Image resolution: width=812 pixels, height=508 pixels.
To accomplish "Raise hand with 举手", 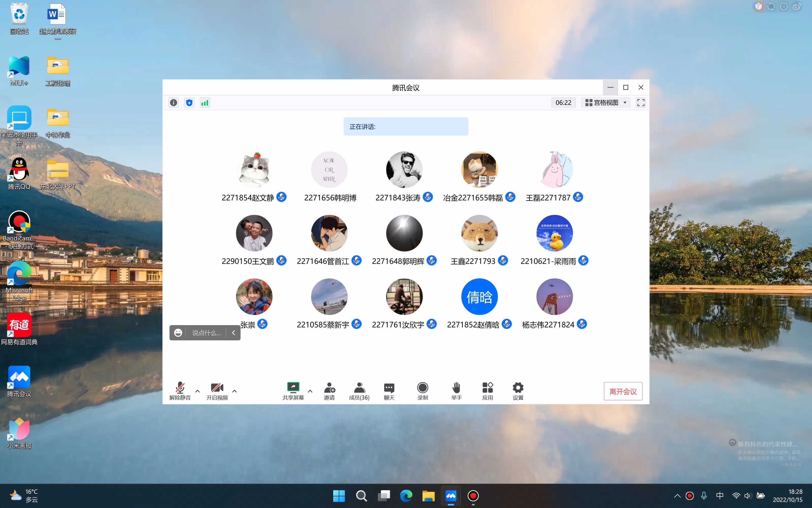I will point(456,391).
